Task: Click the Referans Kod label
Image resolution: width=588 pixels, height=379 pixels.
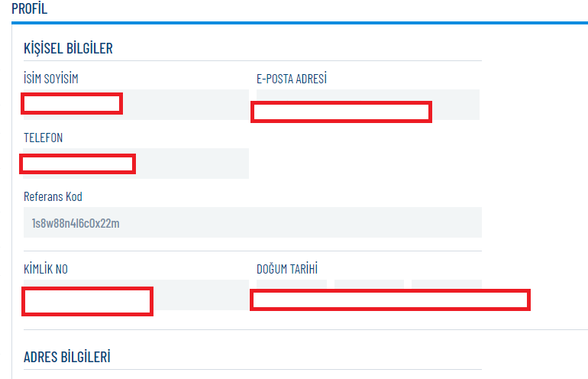Action: 53,196
